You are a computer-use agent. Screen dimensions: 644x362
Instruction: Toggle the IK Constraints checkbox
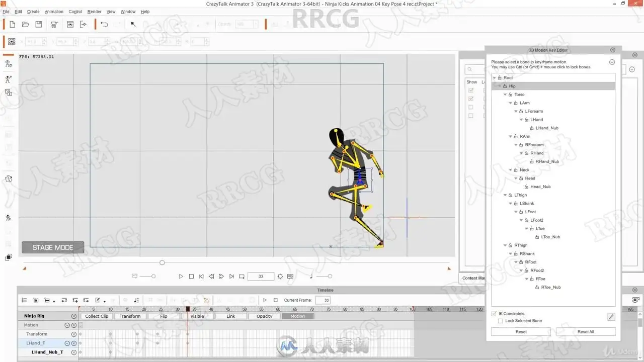coord(494,314)
